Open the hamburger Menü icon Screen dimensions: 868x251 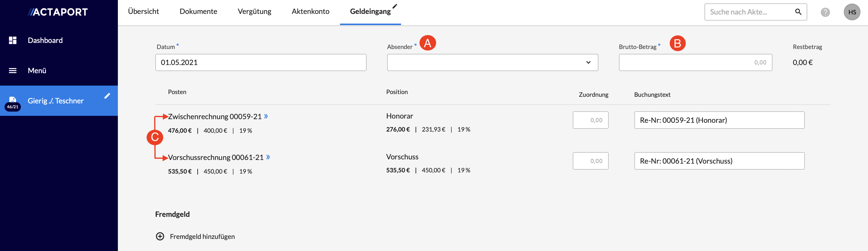pyautogui.click(x=13, y=70)
